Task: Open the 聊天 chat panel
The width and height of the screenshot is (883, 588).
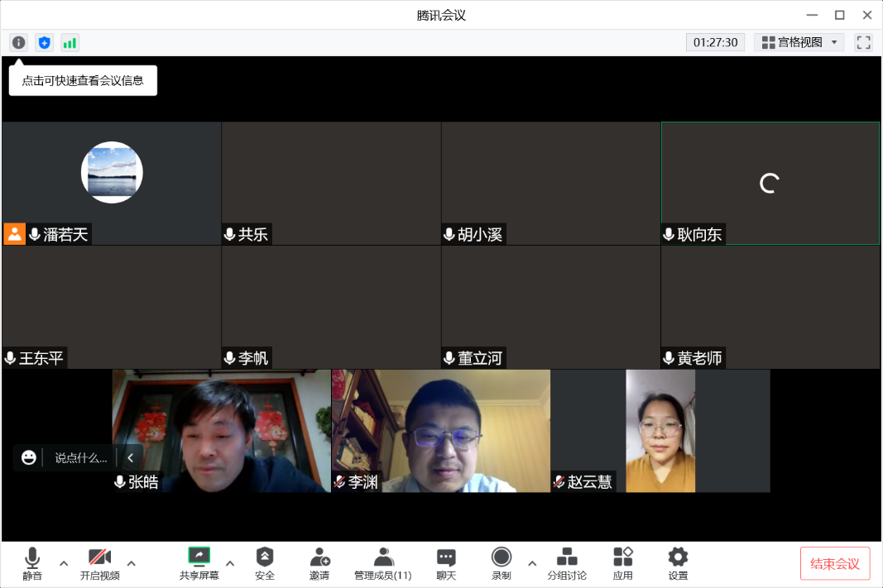Action: click(446, 563)
